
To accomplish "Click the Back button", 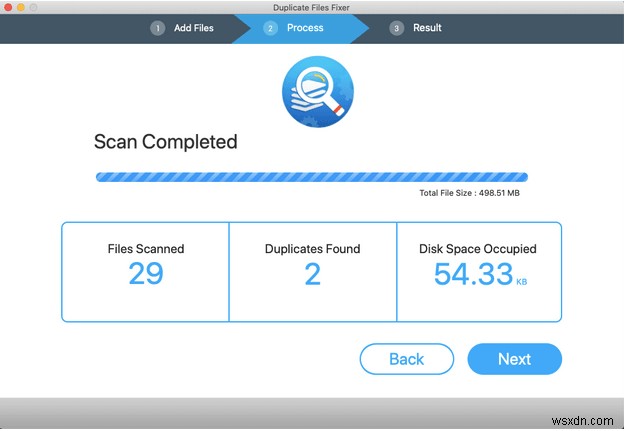I will click(x=407, y=359).
